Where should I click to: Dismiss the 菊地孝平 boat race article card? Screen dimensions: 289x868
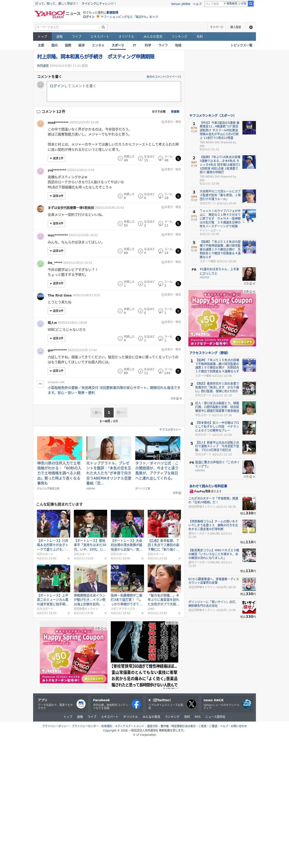click(x=105, y=558)
